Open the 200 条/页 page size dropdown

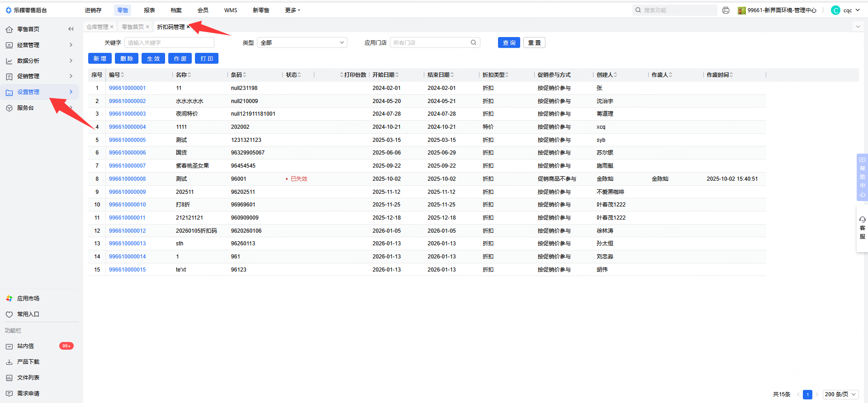click(x=841, y=394)
